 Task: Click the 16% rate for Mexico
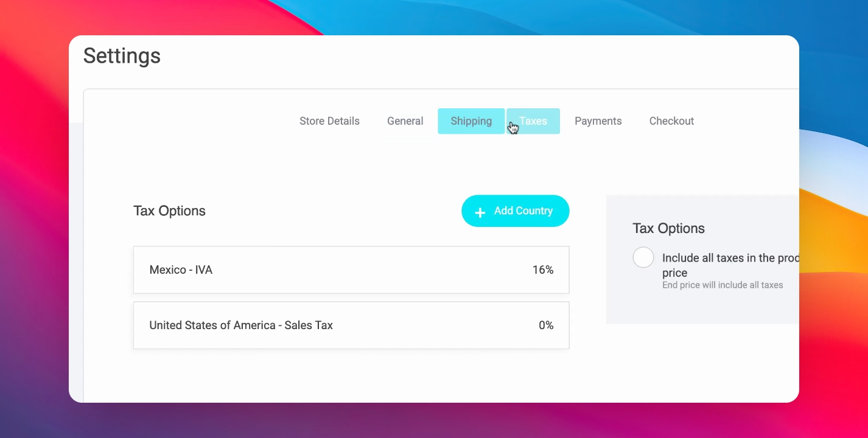click(x=543, y=270)
